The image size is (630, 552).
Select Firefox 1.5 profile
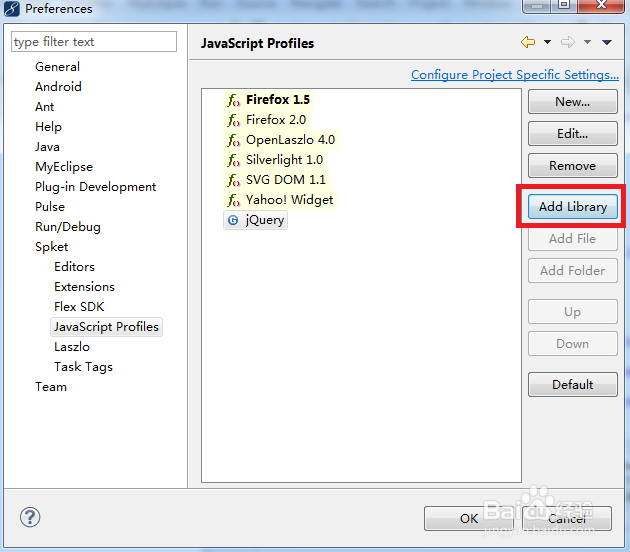(278, 100)
